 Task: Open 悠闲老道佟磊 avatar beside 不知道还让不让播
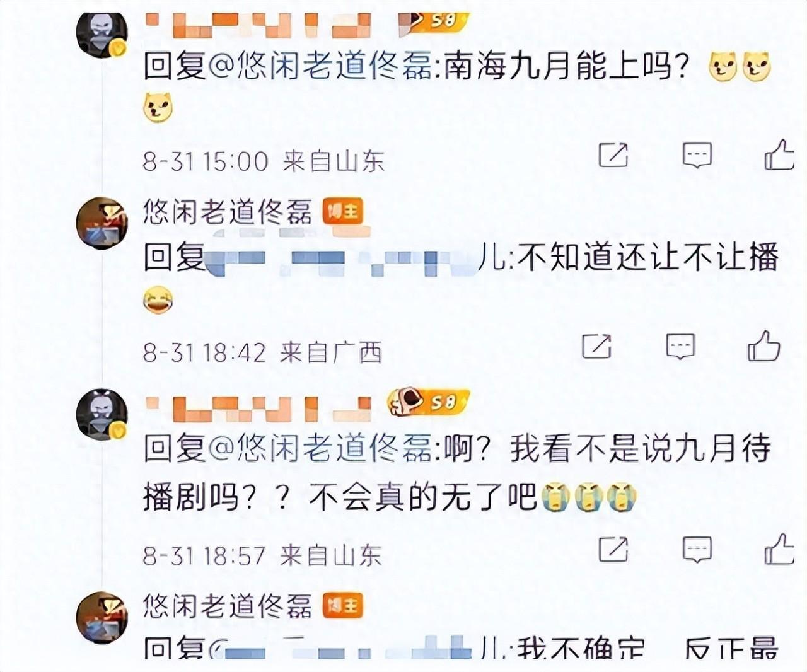[x=102, y=223]
